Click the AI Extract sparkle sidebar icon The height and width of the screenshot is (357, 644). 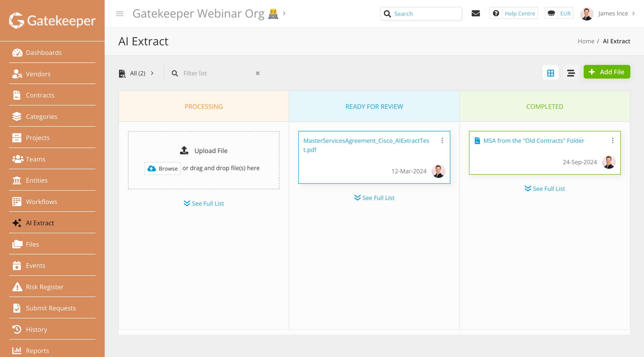point(17,223)
